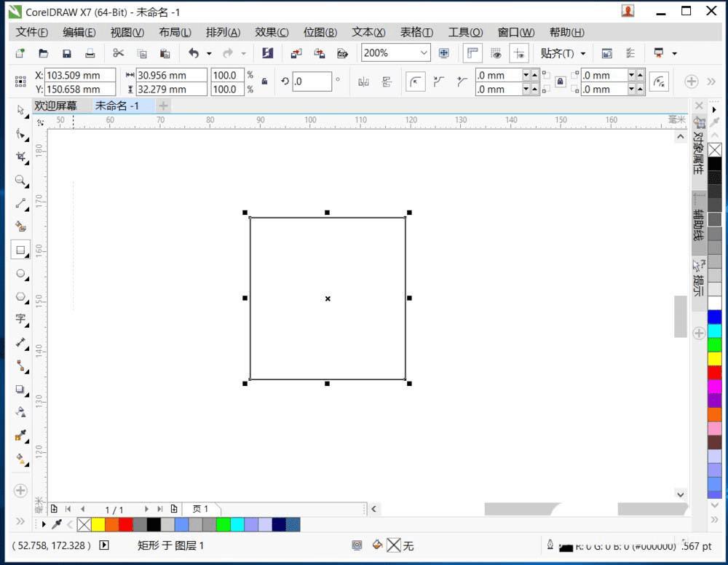The width and height of the screenshot is (728, 565).
Task: Open the 200% zoom level dropdown
Action: tap(424, 53)
